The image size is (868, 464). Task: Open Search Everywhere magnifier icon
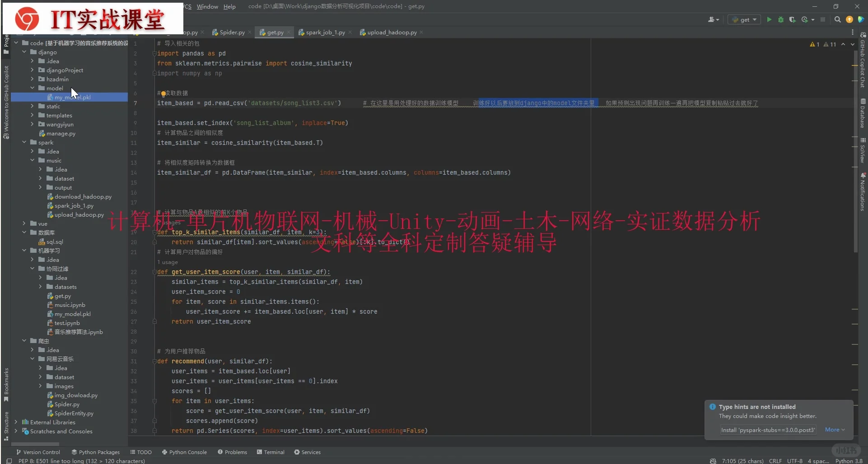click(x=838, y=19)
